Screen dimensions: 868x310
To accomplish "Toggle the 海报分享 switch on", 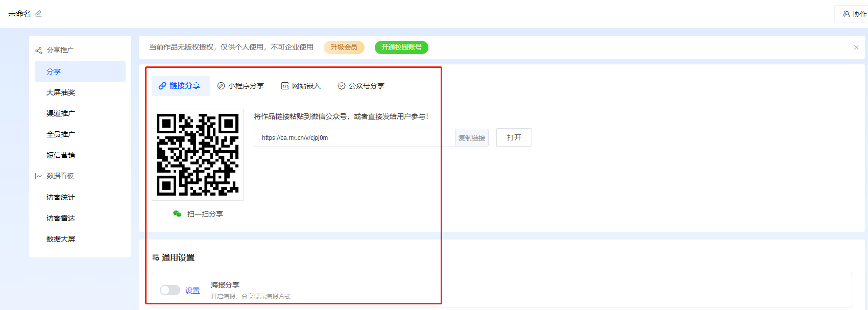I will point(170,290).
